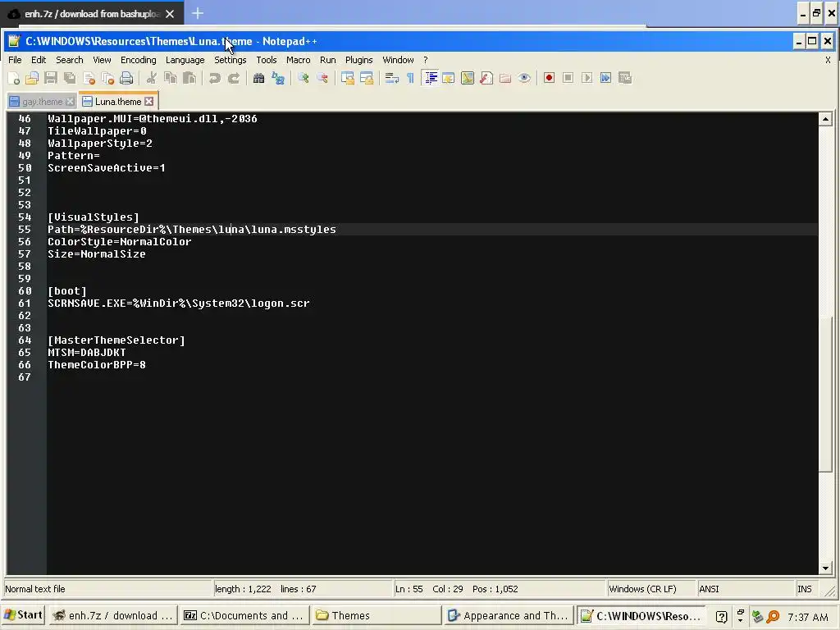Click the Save toolbar icon
Image resolution: width=840 pixels, height=630 pixels.
click(51, 78)
